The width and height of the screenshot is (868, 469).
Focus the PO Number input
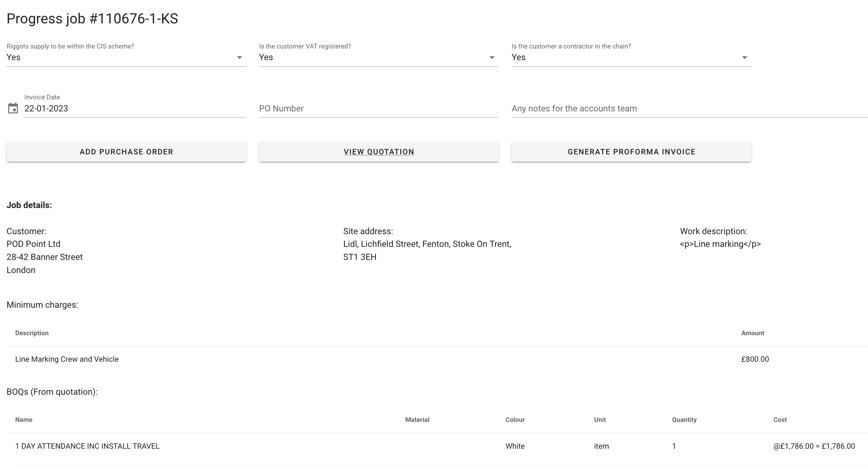tap(378, 109)
